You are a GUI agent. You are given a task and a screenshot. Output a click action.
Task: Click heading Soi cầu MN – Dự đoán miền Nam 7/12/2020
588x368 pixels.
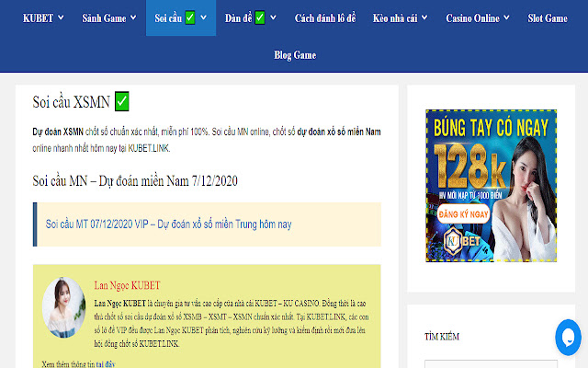coord(135,181)
